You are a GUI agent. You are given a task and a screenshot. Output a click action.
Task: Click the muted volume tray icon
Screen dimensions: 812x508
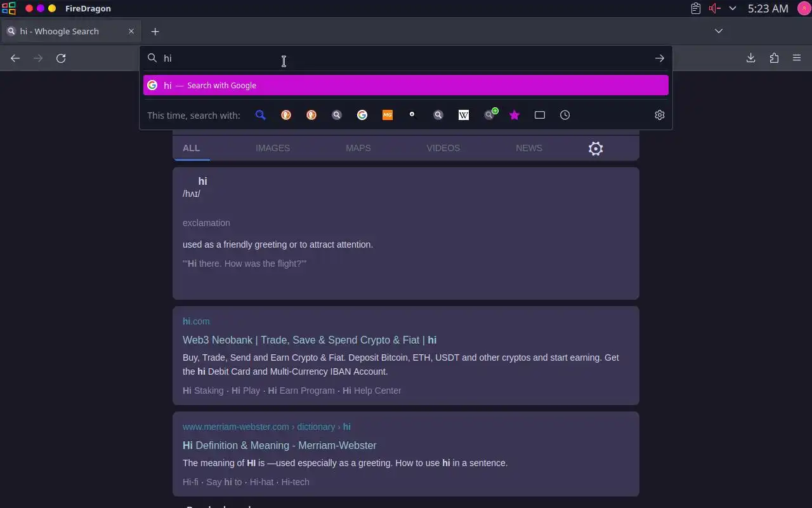tap(714, 8)
